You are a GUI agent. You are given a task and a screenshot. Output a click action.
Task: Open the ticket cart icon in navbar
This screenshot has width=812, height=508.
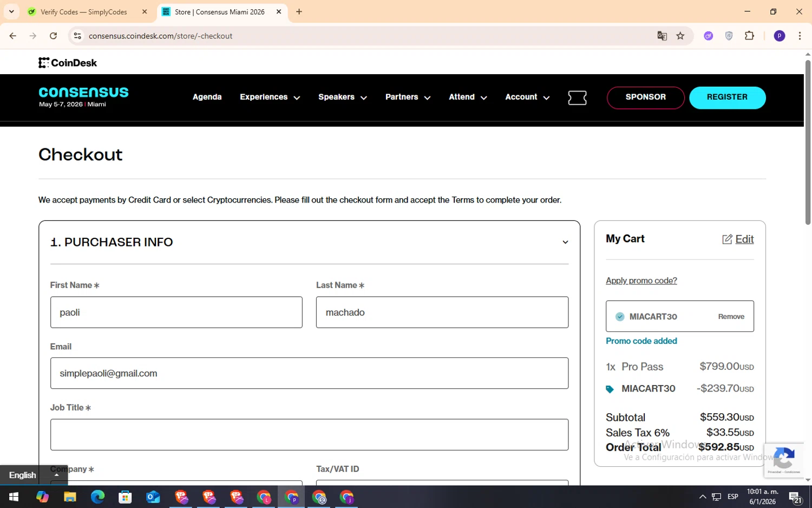pos(577,98)
